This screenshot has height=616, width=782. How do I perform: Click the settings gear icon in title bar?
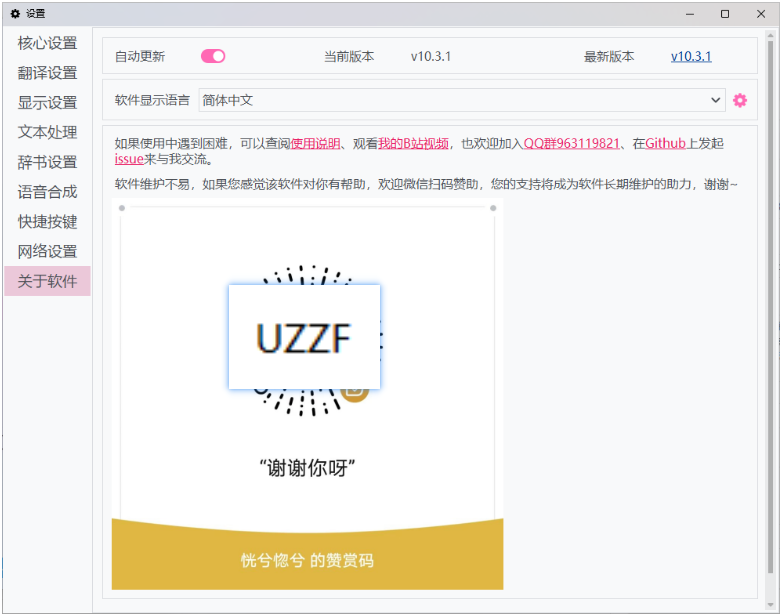[x=15, y=14]
